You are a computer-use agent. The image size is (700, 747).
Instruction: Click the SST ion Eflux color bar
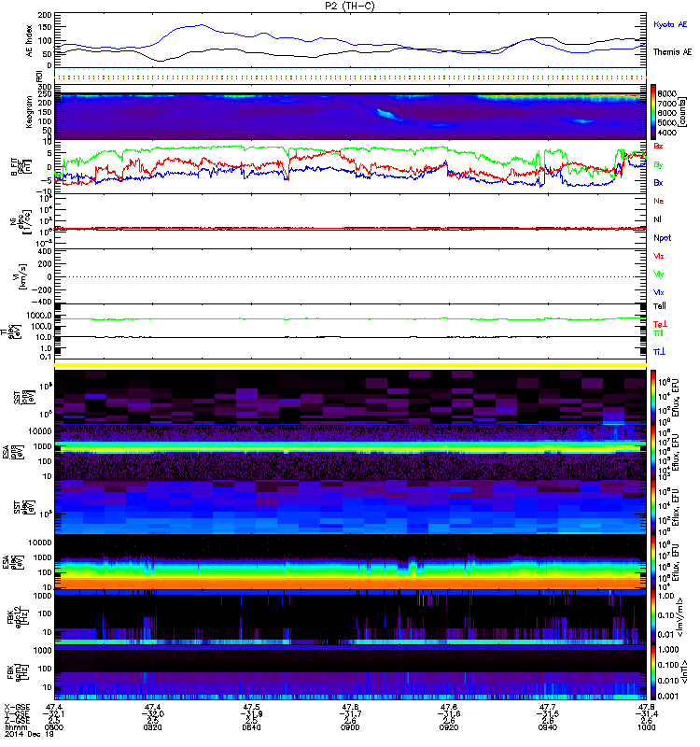coord(653,398)
